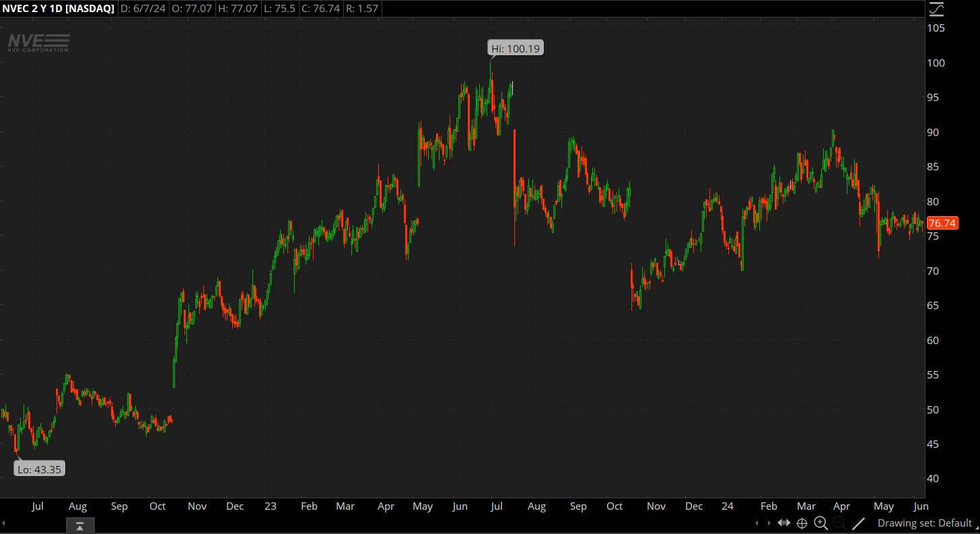
Task: Click the C: 76.74 close value
Action: [x=320, y=9]
